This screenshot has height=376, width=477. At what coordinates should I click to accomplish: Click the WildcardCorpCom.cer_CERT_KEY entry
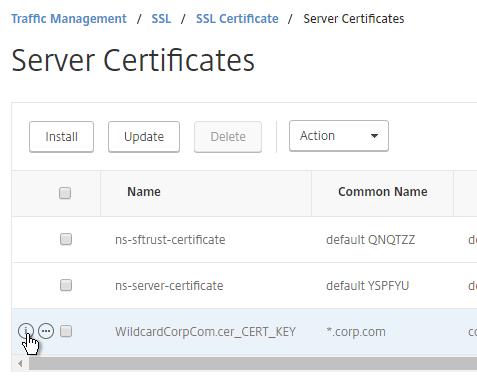click(205, 332)
